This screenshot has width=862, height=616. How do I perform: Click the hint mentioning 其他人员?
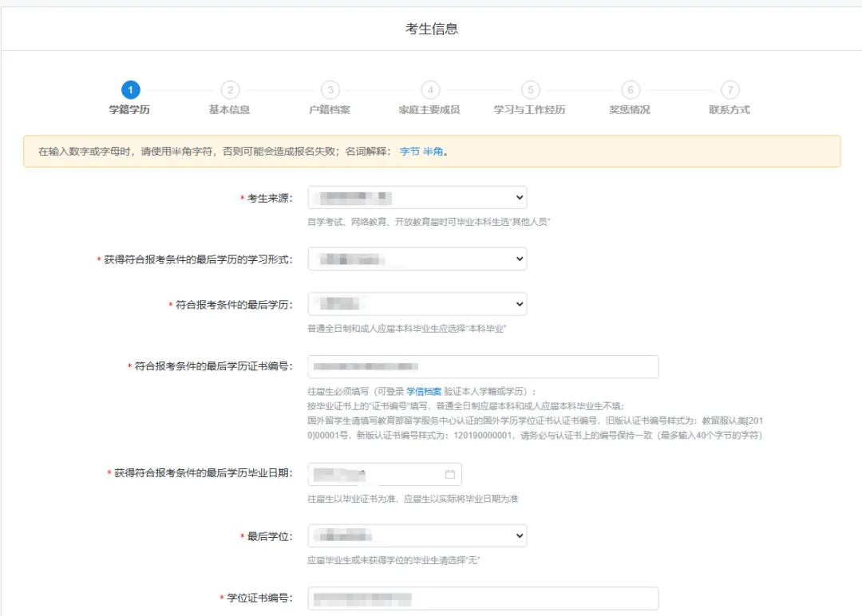(429, 222)
